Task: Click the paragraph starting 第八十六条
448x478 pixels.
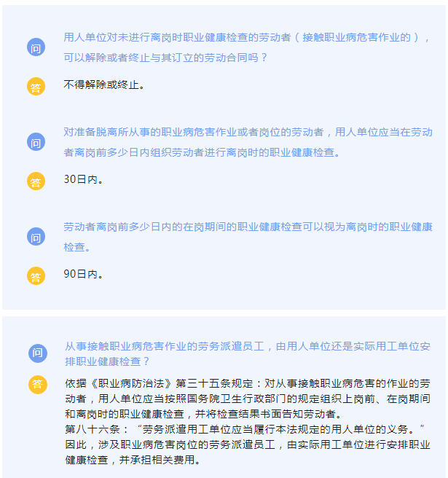Action: (245, 429)
